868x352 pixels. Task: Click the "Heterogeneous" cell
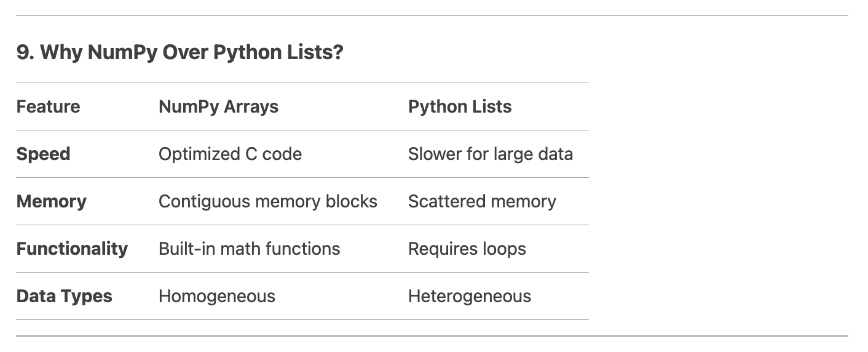[469, 296]
